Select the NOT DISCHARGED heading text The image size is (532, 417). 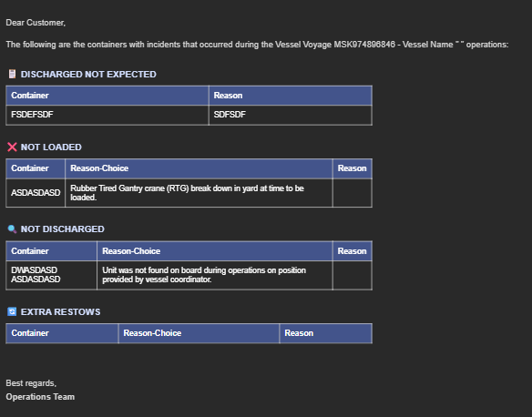(63, 229)
